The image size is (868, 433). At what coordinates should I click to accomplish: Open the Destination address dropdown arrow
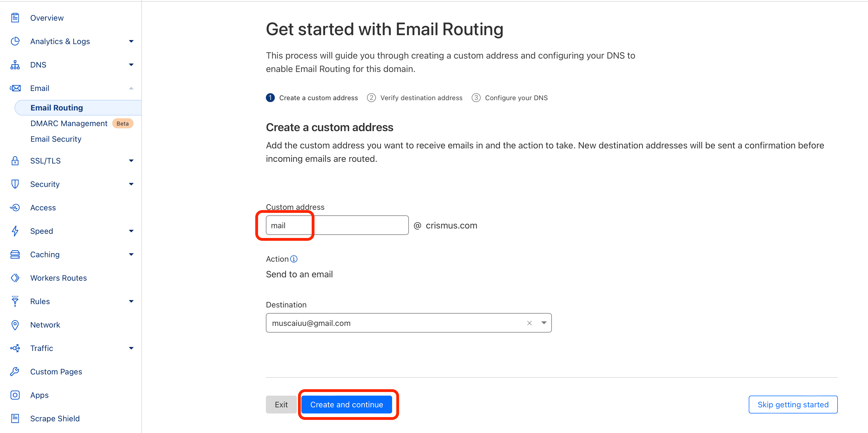coord(544,323)
